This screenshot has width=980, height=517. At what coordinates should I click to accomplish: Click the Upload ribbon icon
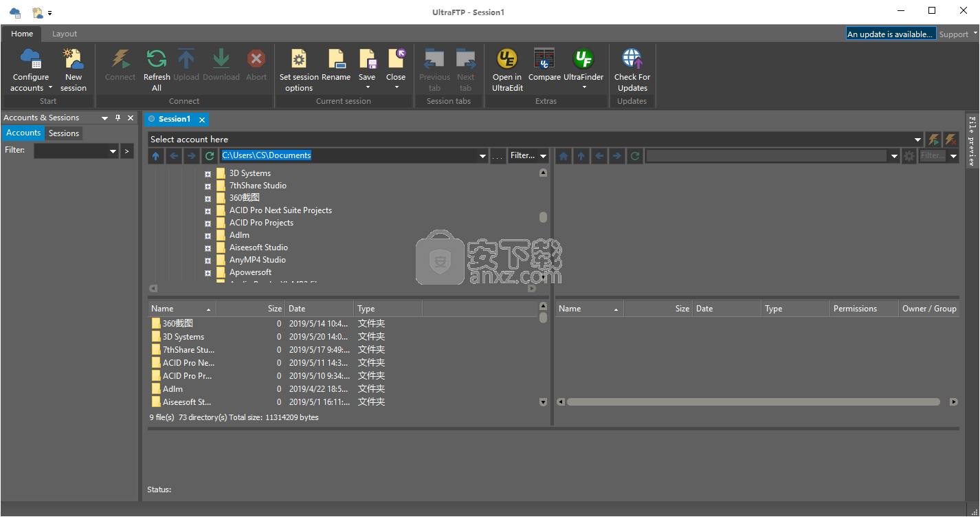[186, 65]
